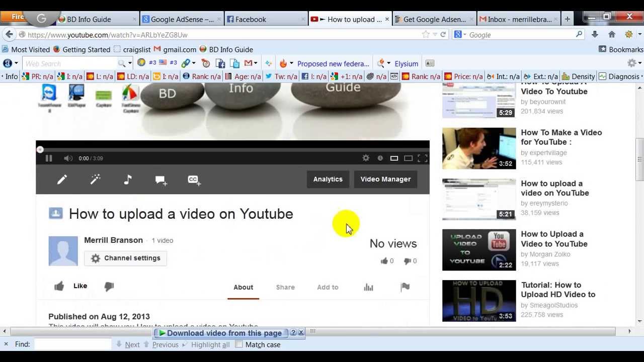The width and height of the screenshot is (644, 362).
Task: Open a new browser tab with plus
Action: pyautogui.click(x=568, y=19)
